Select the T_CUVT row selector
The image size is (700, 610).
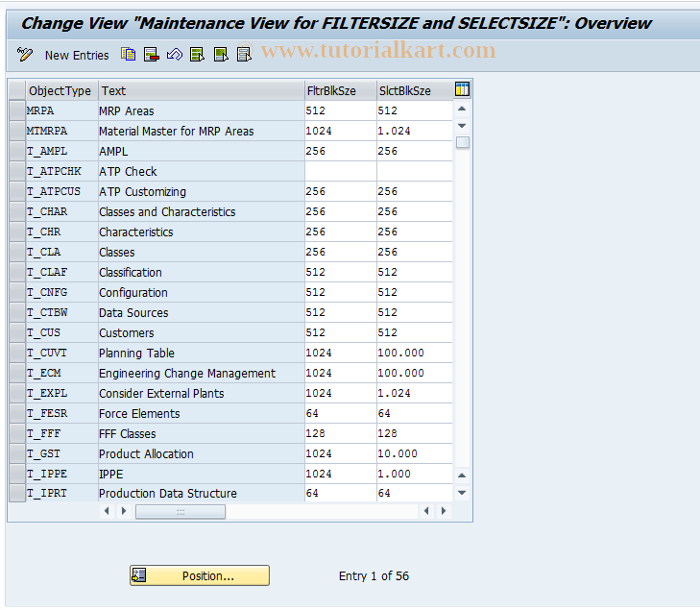pos(17,353)
